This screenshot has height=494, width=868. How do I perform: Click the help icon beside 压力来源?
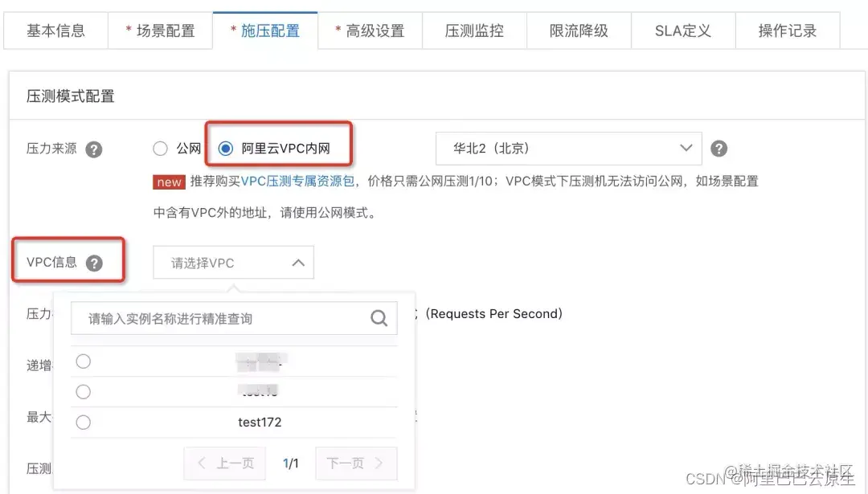coord(93,149)
